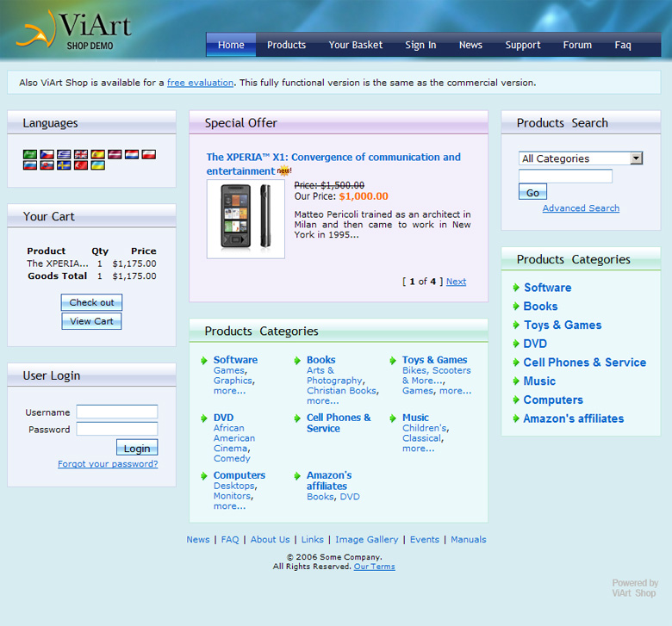The width and height of the screenshot is (672, 626).
Task: Choose the Greek flag language icon
Action: [64, 154]
